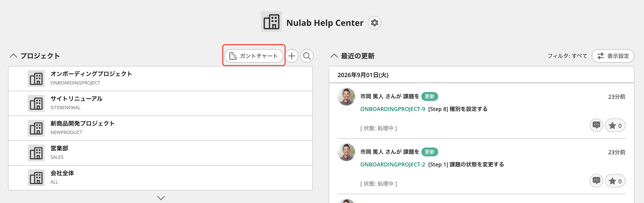Click the 状態: 処理中 text under ONBOARDINGPROJECT-2
This screenshot has height=203, width=644.
click(378, 183)
